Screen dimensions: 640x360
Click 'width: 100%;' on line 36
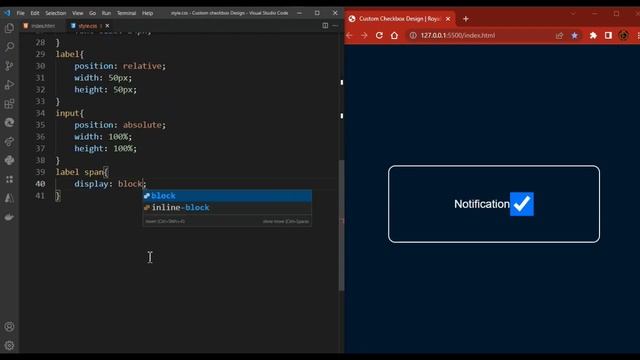click(103, 137)
